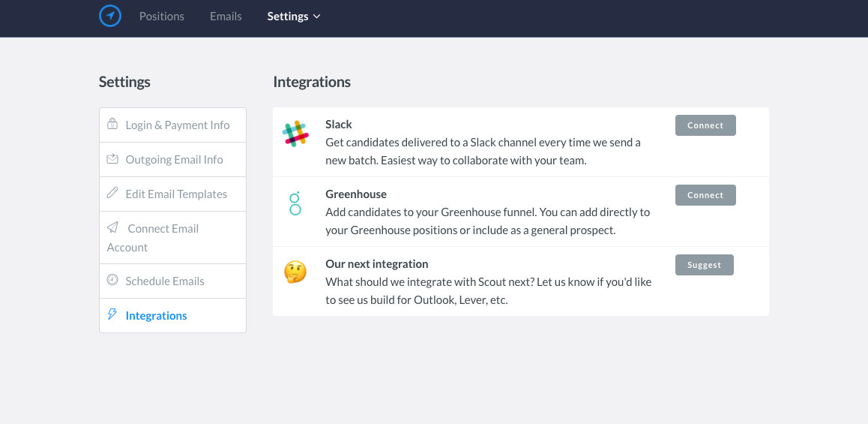Open Outgoing Email Info settings
Screen dimensions: 868x424
pyautogui.click(x=172, y=160)
